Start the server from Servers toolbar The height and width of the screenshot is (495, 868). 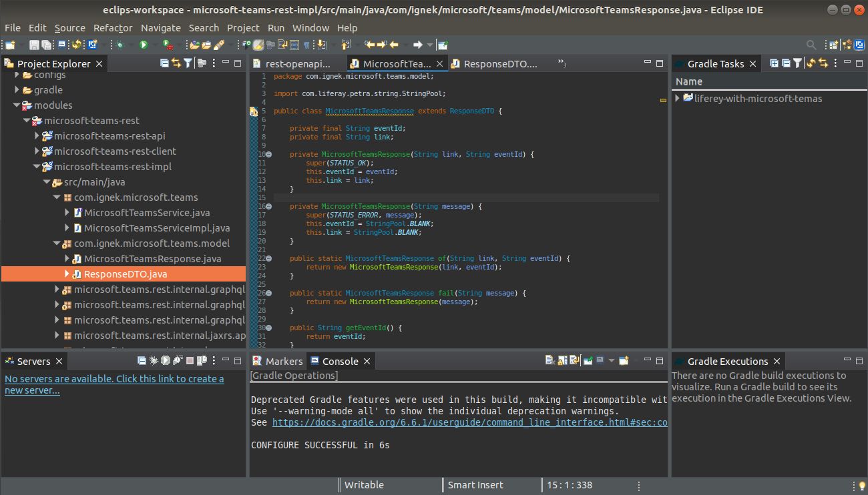(166, 360)
